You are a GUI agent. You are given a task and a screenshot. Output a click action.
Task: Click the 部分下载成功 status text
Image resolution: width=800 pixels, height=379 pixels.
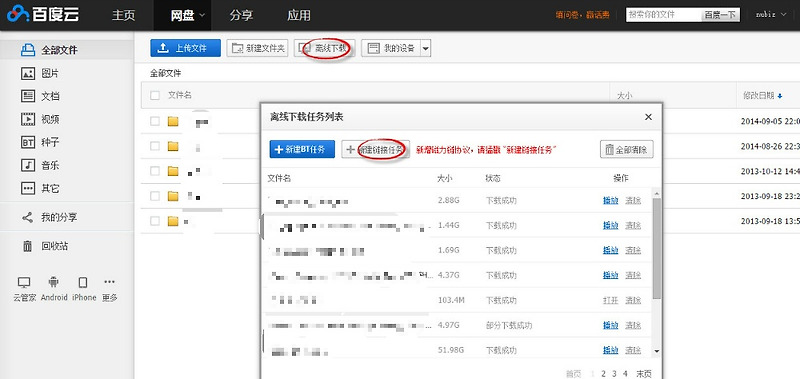(x=508, y=325)
